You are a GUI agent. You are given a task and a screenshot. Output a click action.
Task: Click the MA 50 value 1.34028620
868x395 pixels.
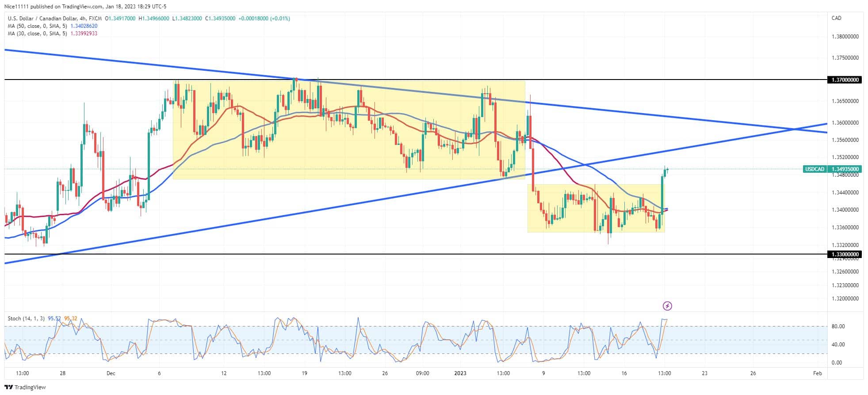[84, 26]
